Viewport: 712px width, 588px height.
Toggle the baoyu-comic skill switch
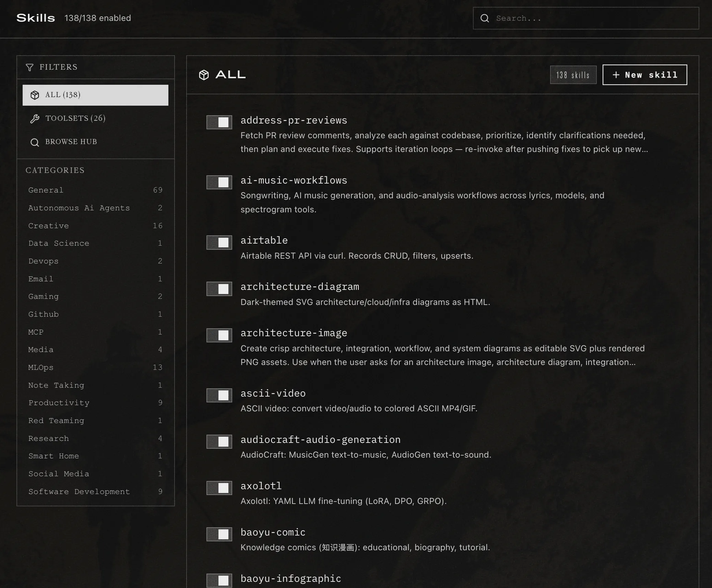[x=219, y=534]
